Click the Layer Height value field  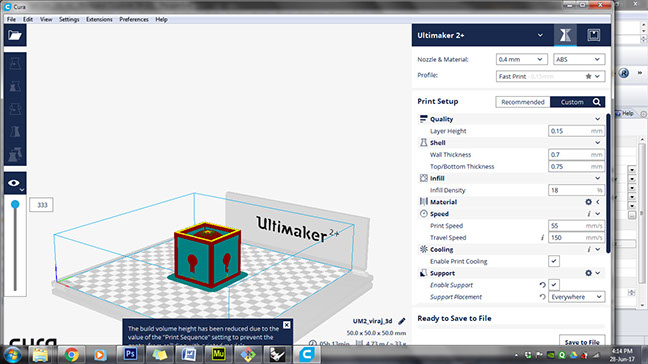tap(576, 131)
